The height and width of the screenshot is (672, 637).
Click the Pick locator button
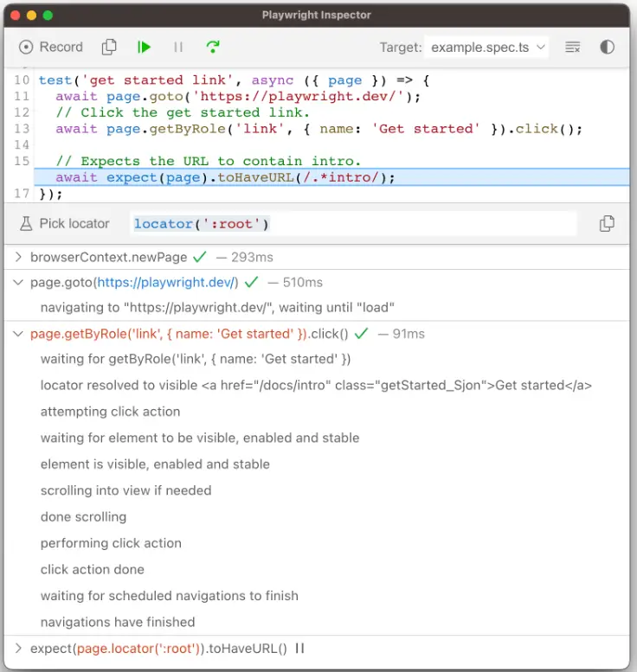pyautogui.click(x=65, y=224)
